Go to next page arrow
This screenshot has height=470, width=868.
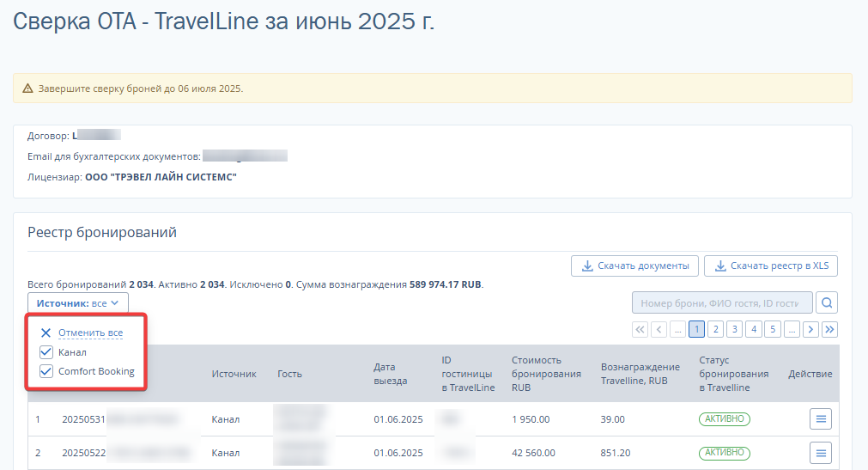click(810, 329)
